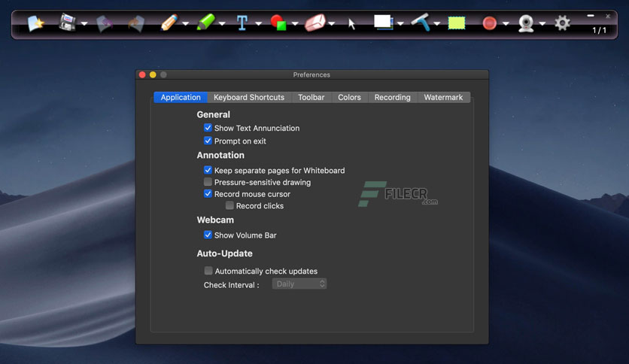
Task: Click the 1 / 1 page indicator
Action: pos(600,30)
